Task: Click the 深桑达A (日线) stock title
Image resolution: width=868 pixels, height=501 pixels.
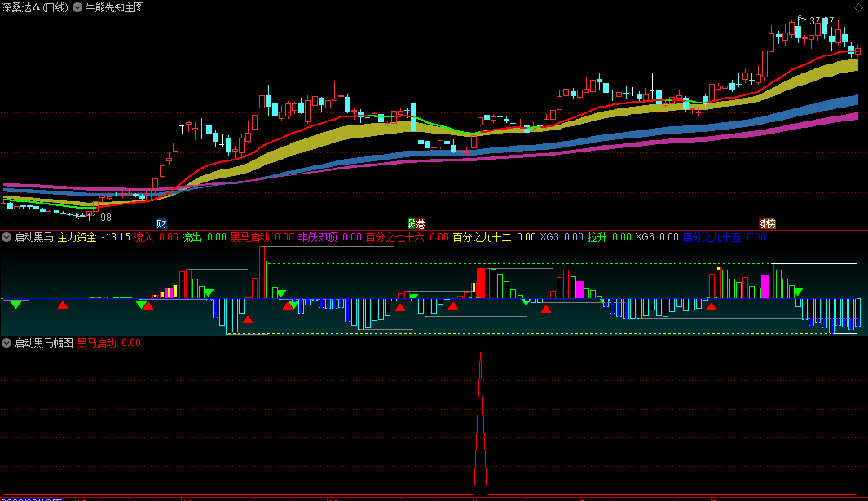Action: click(x=35, y=7)
